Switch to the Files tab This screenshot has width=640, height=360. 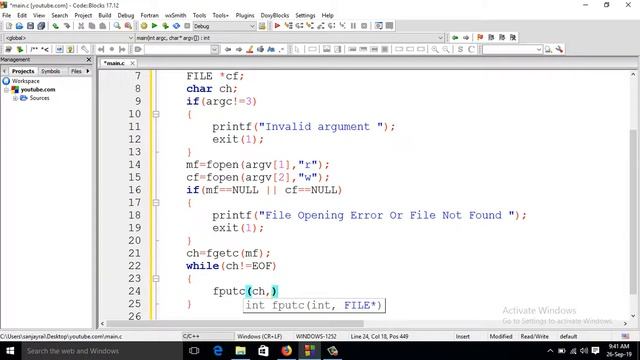76,71
